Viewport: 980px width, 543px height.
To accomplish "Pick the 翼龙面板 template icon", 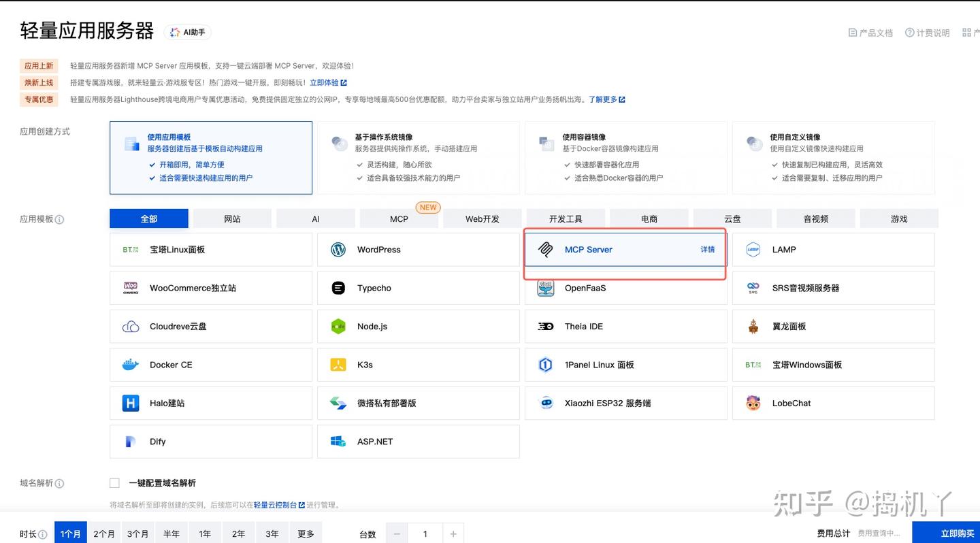I will 753,327.
